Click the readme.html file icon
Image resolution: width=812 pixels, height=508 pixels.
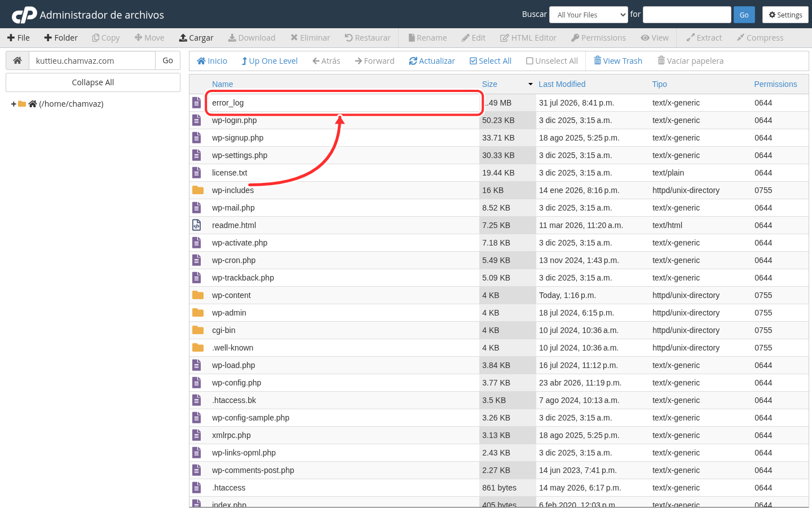coord(196,225)
